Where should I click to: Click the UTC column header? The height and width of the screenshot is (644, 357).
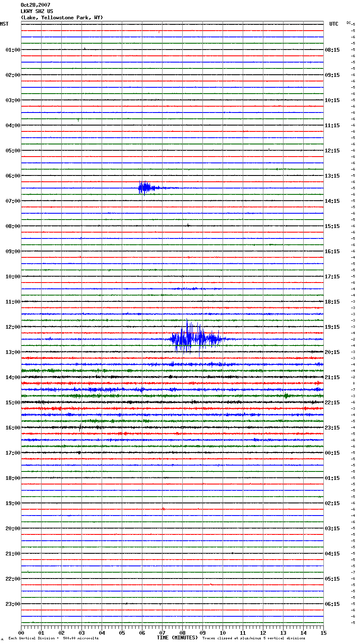tap(333, 24)
